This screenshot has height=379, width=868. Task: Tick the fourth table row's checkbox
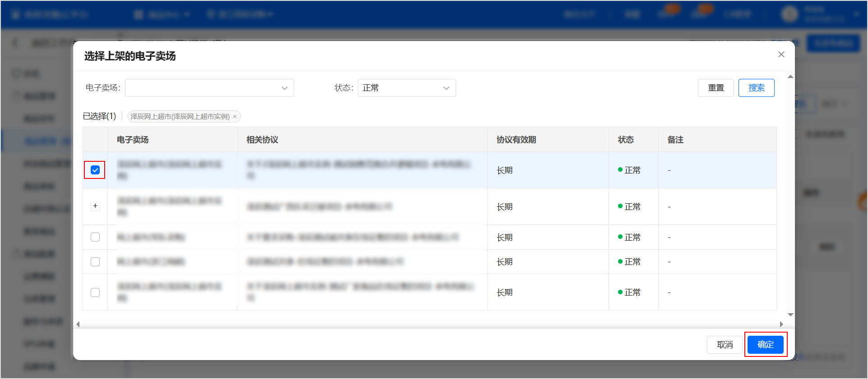pyautogui.click(x=95, y=262)
